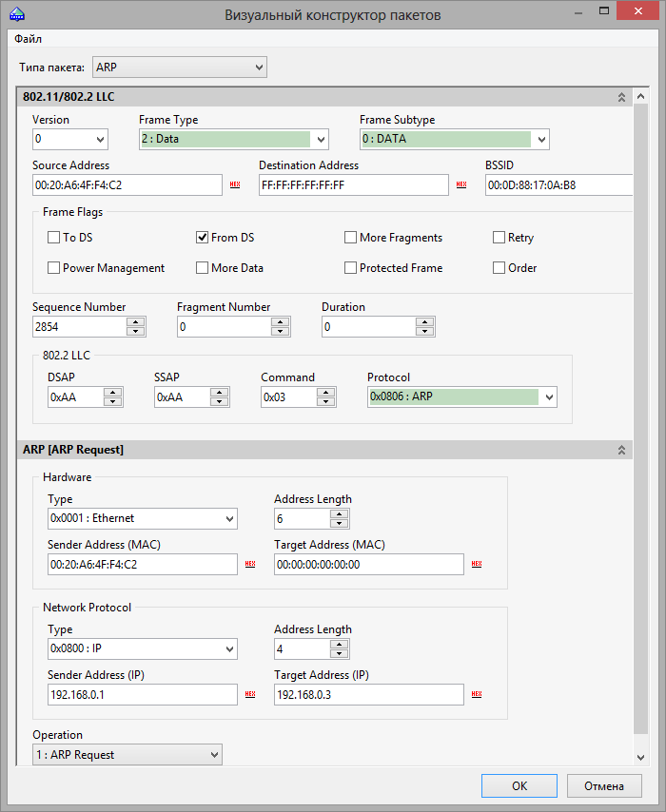
Task: Enable the To DS checkbox
Action: [53, 237]
